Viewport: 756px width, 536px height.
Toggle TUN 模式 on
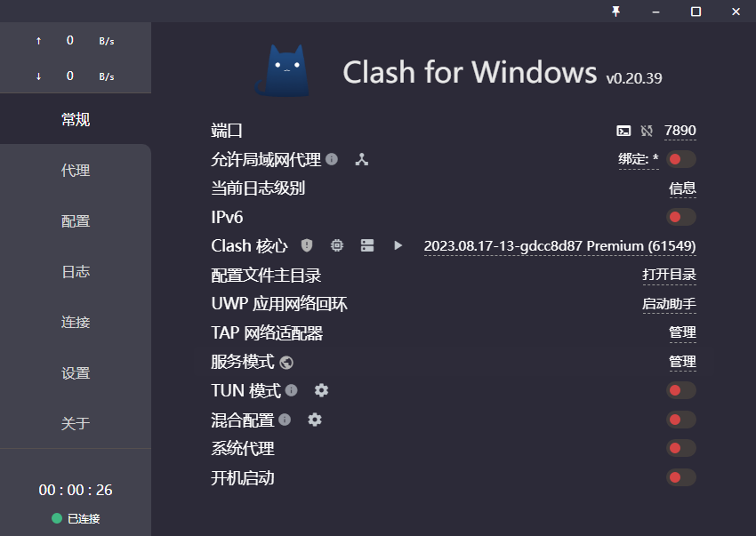pyautogui.click(x=681, y=390)
